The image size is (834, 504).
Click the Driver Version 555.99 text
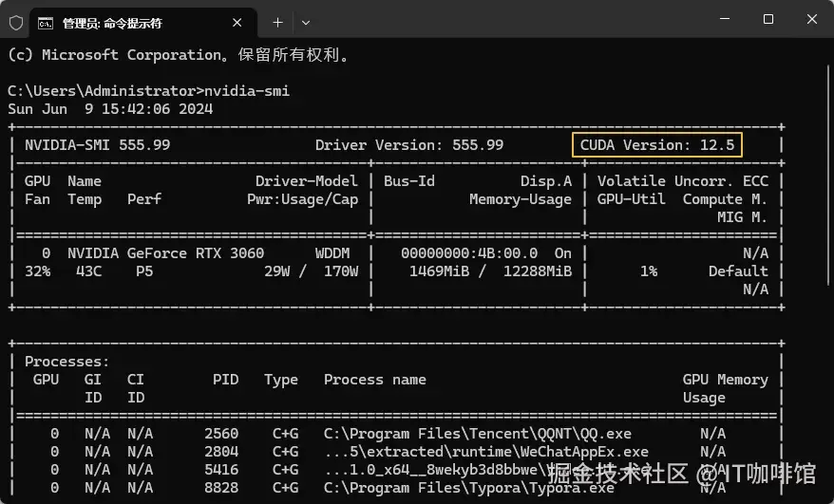click(409, 144)
